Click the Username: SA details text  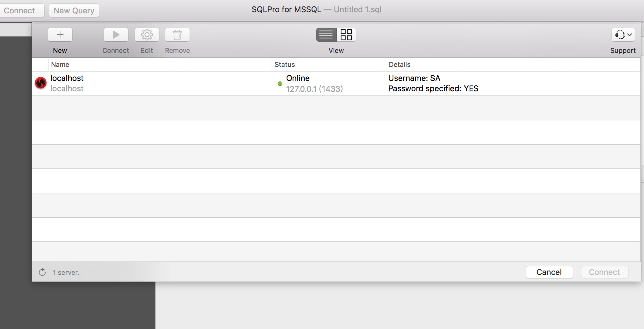click(414, 78)
